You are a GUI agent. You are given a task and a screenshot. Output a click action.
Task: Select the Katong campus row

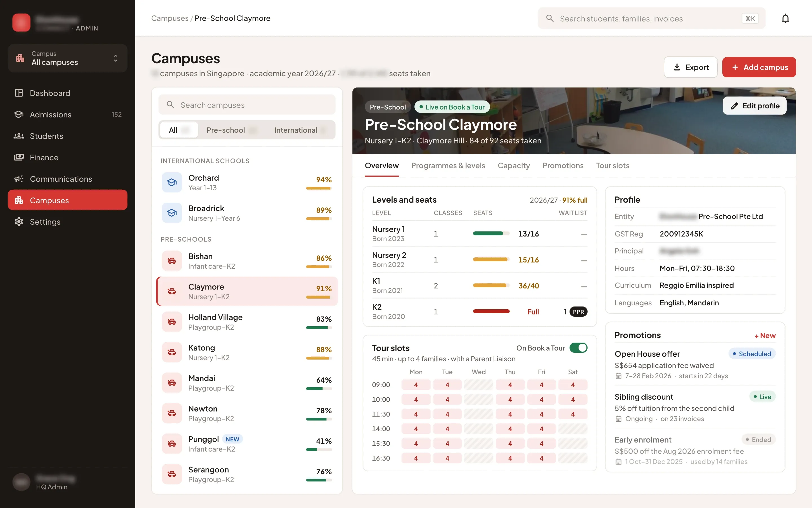(247, 352)
